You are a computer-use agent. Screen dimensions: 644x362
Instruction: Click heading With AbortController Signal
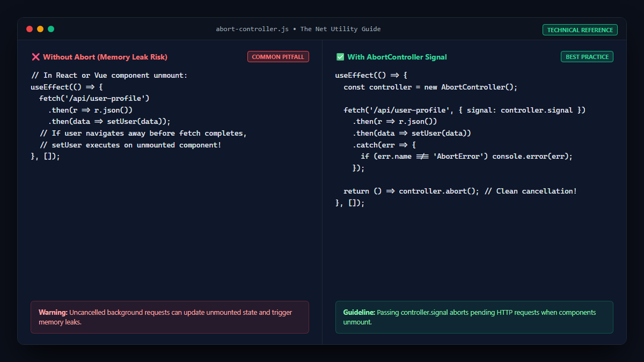[x=397, y=57]
